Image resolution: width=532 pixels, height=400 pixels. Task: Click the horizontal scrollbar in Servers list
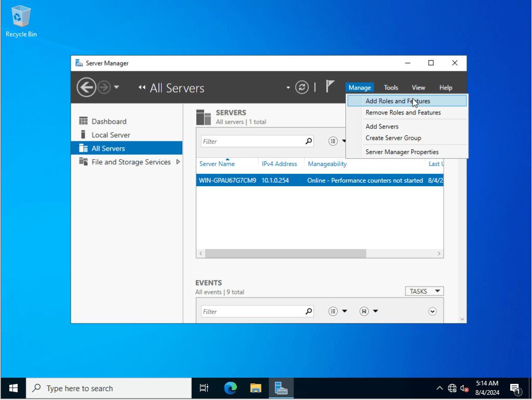[286, 253]
